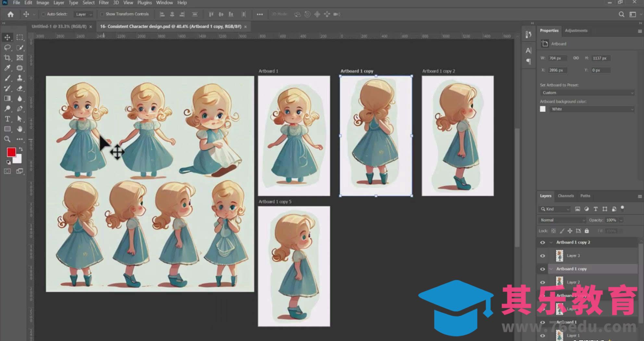Select the Brush tool
This screenshot has height=341, width=644.
7,78
